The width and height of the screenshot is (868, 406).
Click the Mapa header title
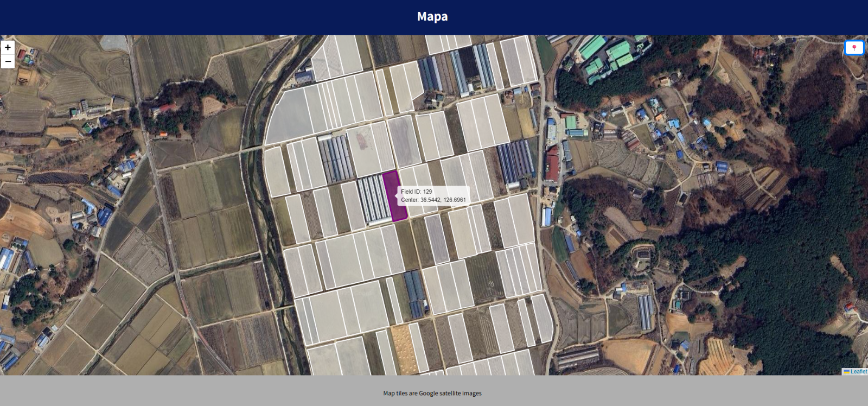(x=432, y=17)
